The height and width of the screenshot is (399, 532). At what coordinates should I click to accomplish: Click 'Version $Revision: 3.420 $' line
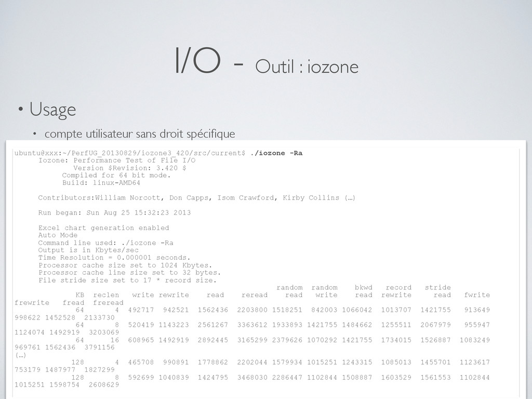[129, 168]
